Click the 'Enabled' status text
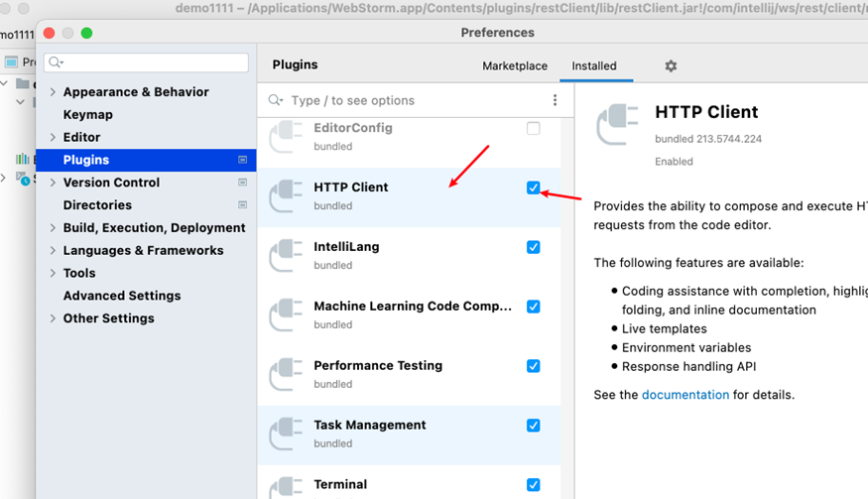The height and width of the screenshot is (499, 868). 674,161
